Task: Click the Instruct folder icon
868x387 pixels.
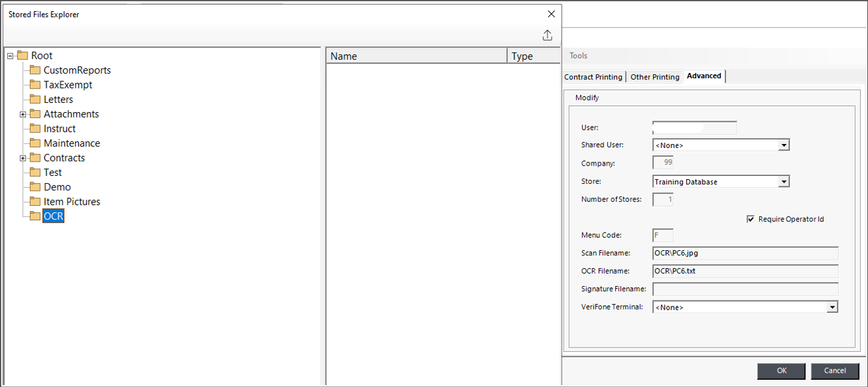Action: tap(35, 129)
